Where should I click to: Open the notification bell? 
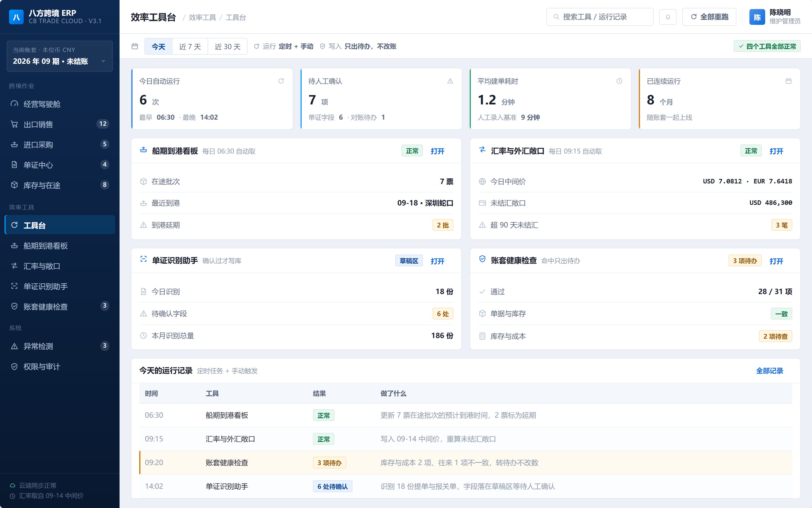[668, 17]
